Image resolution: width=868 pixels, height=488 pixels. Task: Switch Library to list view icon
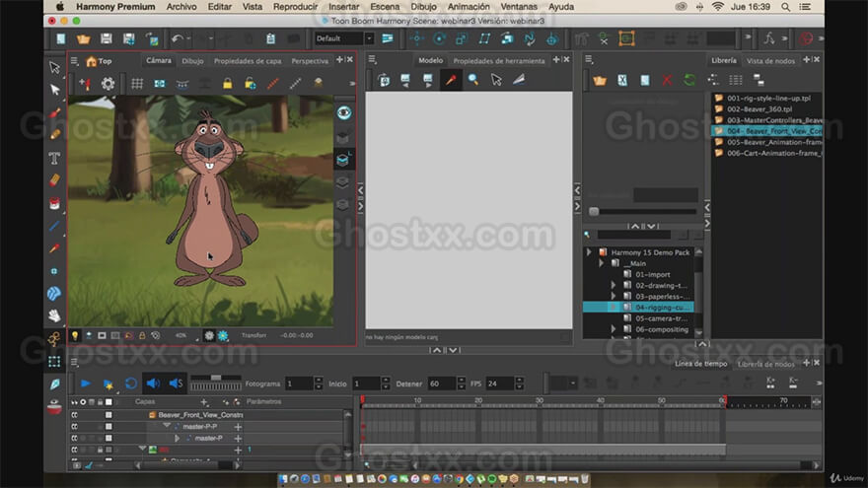click(x=736, y=81)
